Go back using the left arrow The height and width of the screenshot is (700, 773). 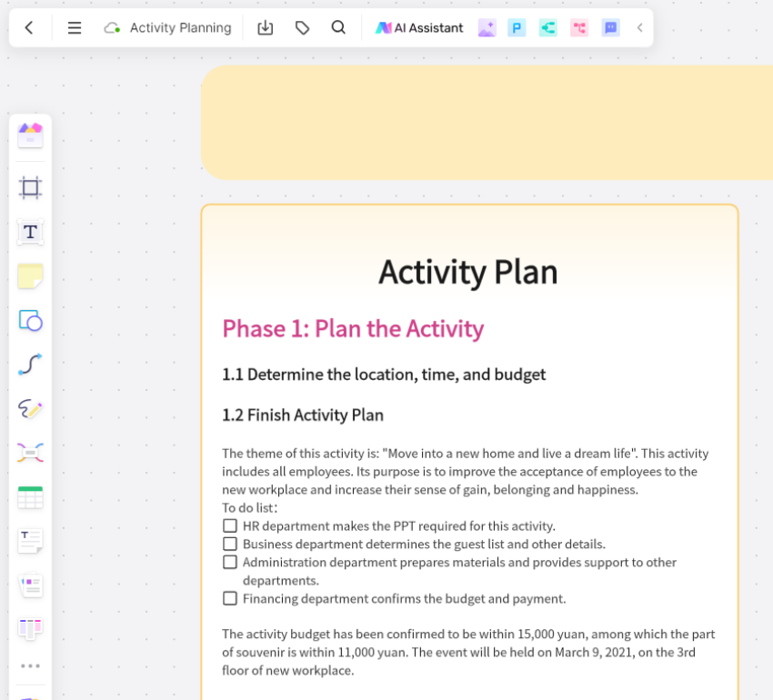click(29, 27)
